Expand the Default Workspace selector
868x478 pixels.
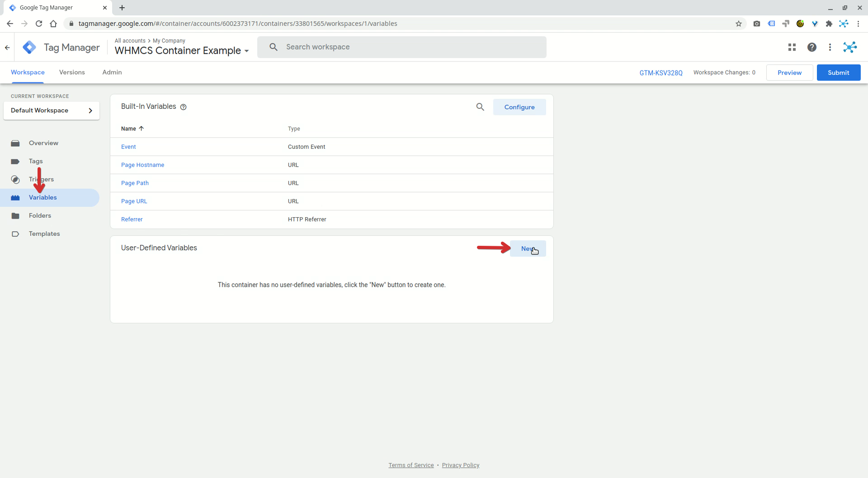coord(52,111)
